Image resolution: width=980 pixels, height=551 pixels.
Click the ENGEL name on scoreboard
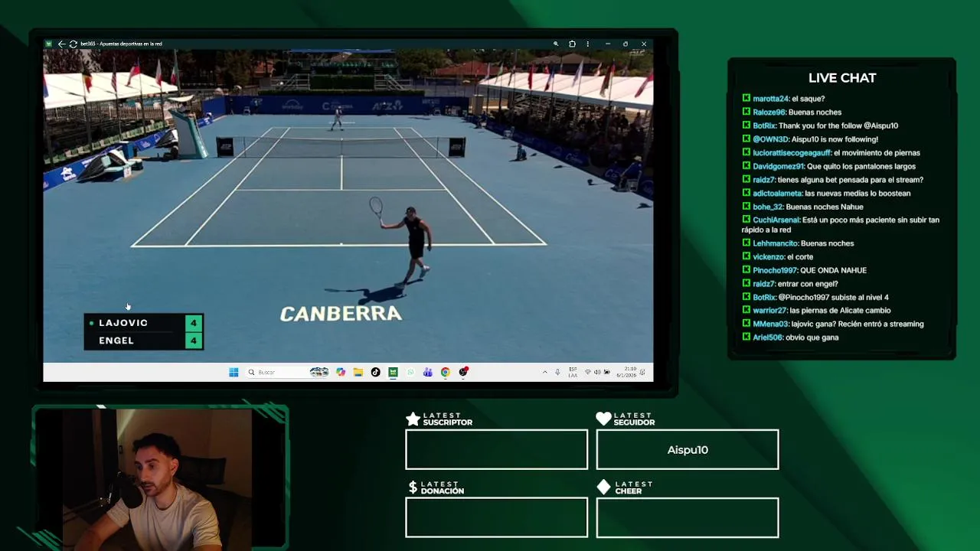click(x=116, y=341)
